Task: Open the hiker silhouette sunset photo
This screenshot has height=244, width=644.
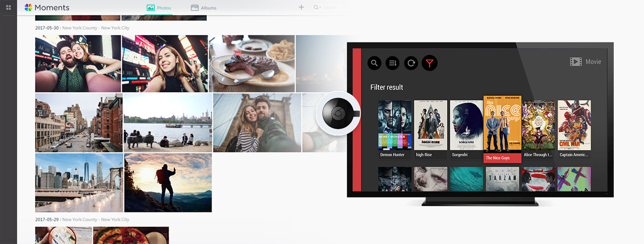Action: [168, 182]
